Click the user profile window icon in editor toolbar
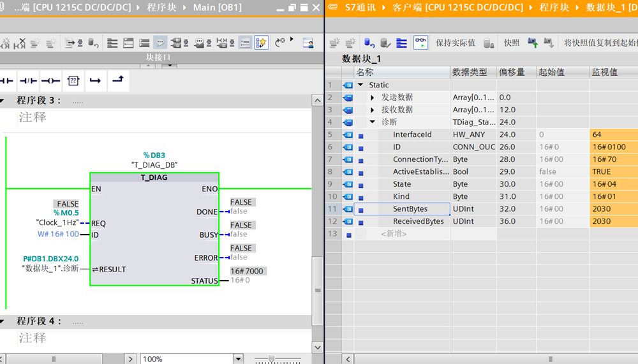 308,43
